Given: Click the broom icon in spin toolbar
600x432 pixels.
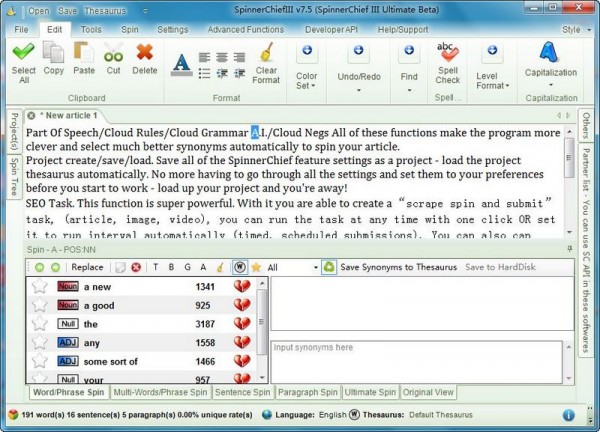Looking at the screenshot, I should (220, 267).
